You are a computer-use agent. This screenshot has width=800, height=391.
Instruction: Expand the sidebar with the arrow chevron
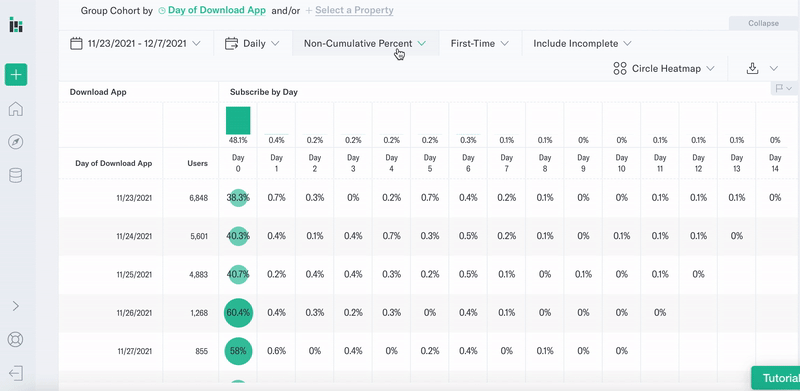click(16, 306)
